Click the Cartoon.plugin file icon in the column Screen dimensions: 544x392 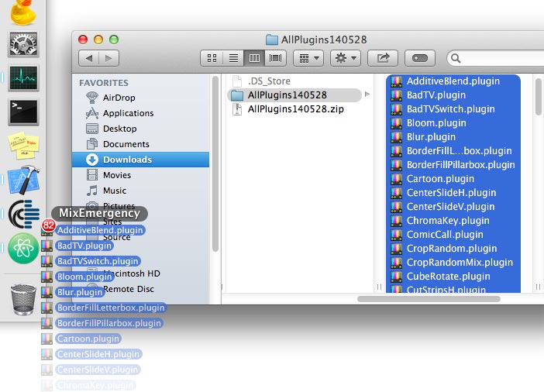point(396,179)
